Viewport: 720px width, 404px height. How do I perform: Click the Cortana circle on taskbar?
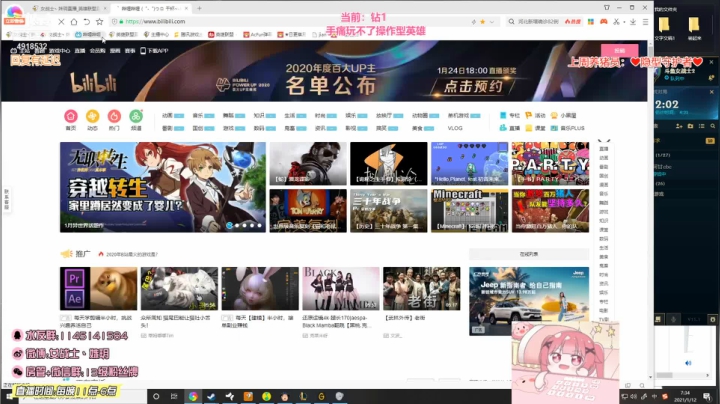pyautogui.click(x=156, y=396)
